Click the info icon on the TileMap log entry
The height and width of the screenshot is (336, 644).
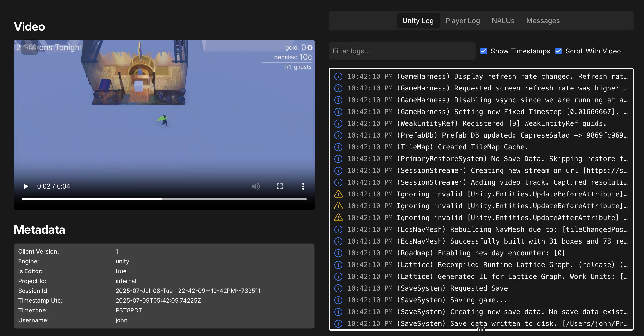coord(338,147)
